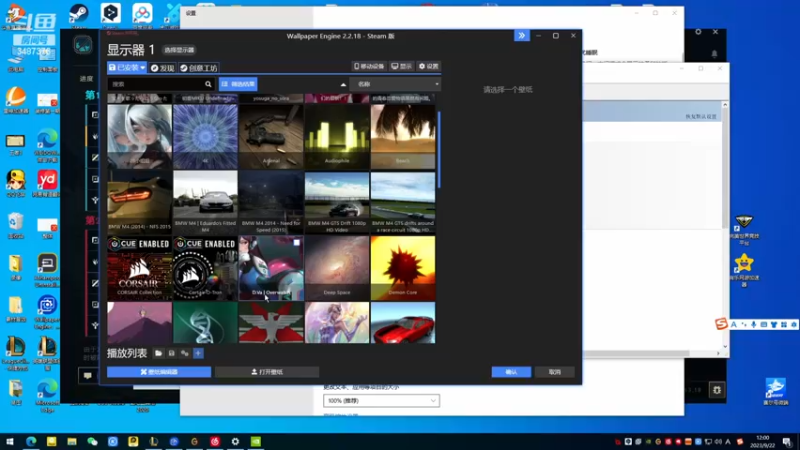800x450 pixels.
Task: Switch to the 发现 tab
Action: (161, 67)
